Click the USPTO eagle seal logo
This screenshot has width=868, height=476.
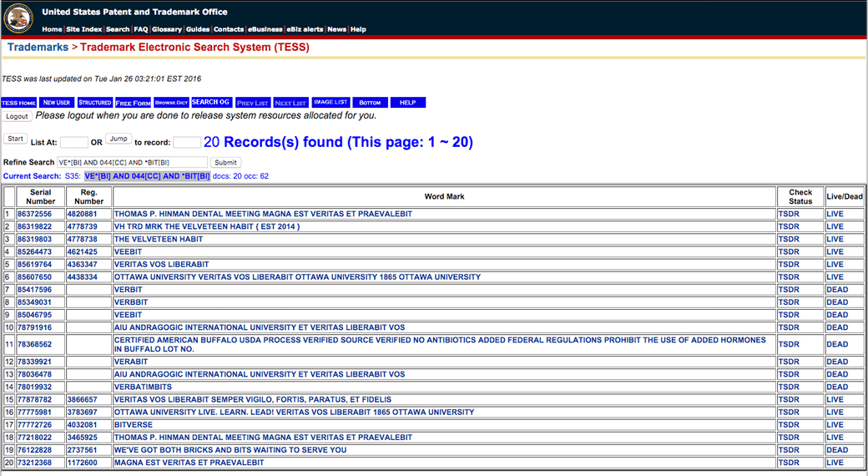(18, 18)
